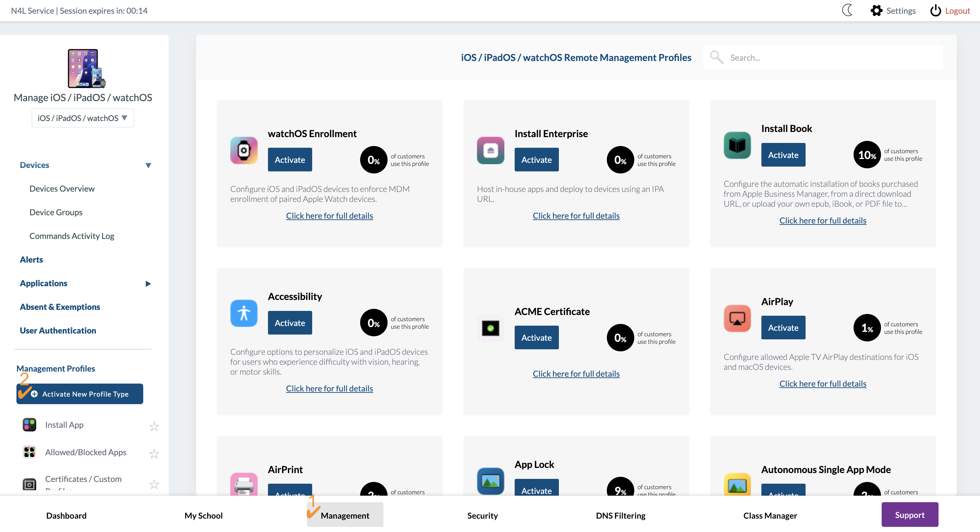This screenshot has height=532, width=980.
Task: Click the ACME Certificate icon
Action: [x=490, y=328]
